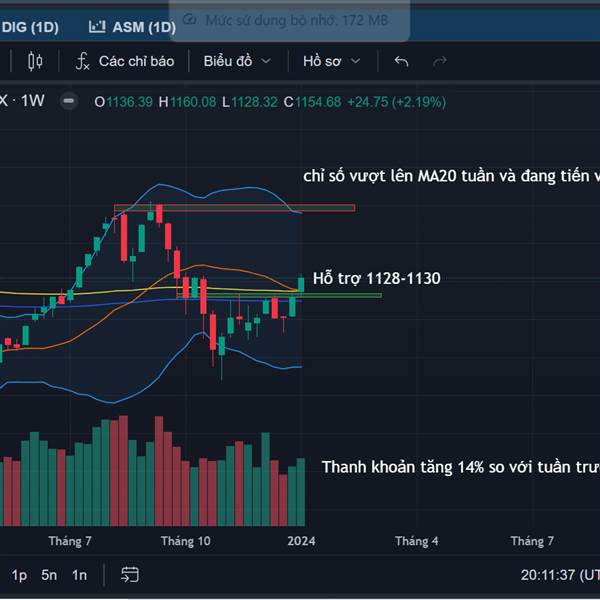This screenshot has height=600, width=600.
Task: Select the Thanh khoản tăng 14% annotation
Action: pos(461,467)
